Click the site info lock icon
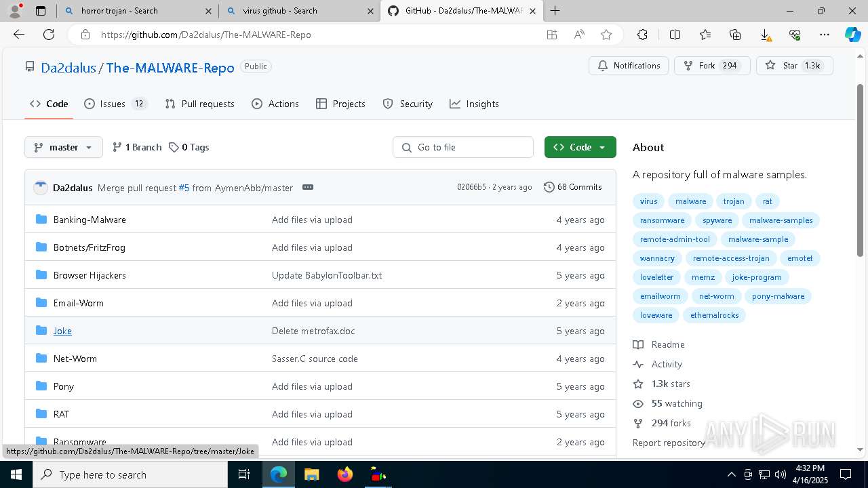This screenshot has height=488, width=868. 85,35
